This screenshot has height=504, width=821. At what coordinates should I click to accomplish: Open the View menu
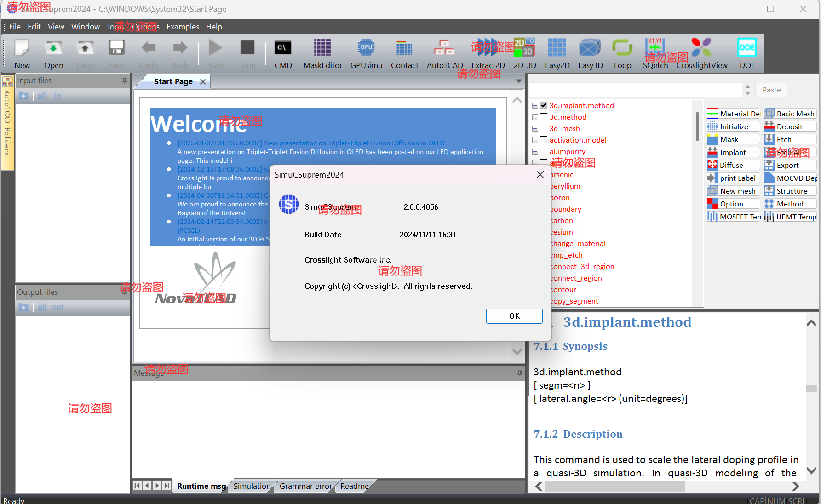pyautogui.click(x=56, y=27)
